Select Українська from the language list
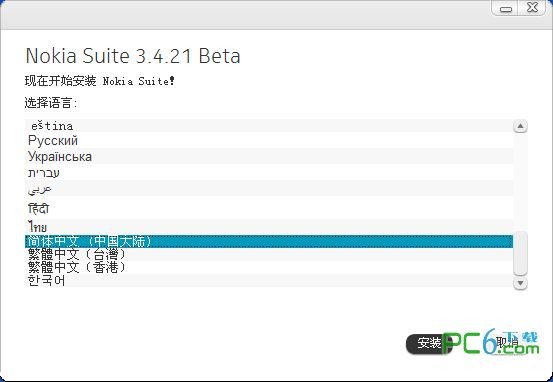Screen dimensions: 553x382 (x=269, y=156)
